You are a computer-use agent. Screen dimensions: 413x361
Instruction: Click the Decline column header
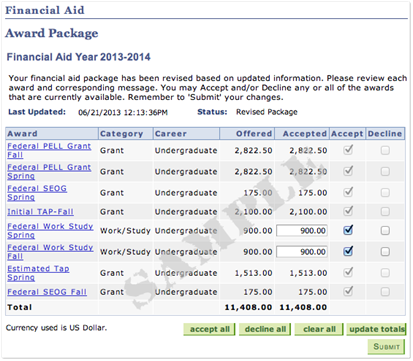click(x=385, y=134)
